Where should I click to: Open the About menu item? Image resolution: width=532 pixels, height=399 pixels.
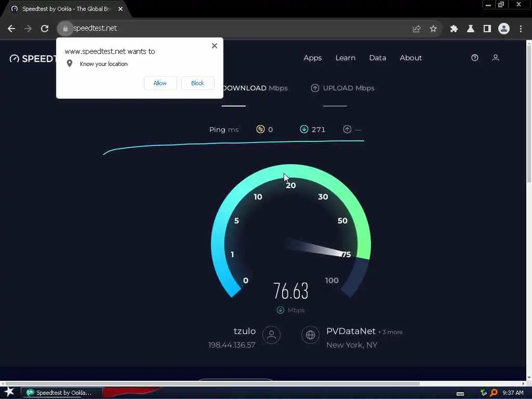coord(410,58)
